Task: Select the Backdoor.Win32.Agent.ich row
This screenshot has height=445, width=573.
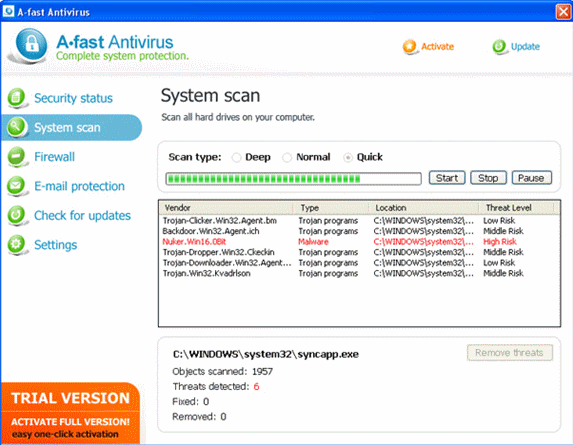Action: (x=359, y=231)
